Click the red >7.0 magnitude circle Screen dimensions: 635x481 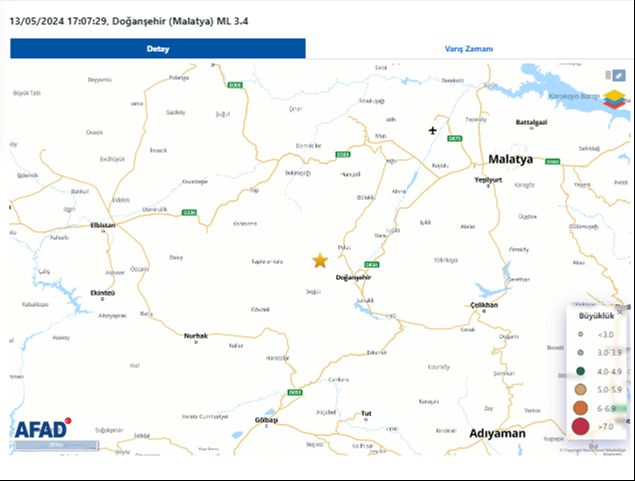[x=580, y=427]
